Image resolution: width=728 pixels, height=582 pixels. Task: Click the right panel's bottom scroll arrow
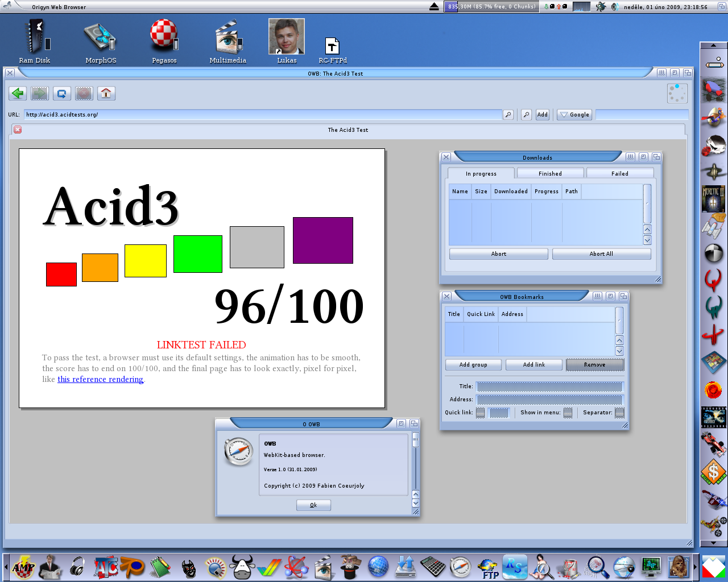tap(713, 543)
